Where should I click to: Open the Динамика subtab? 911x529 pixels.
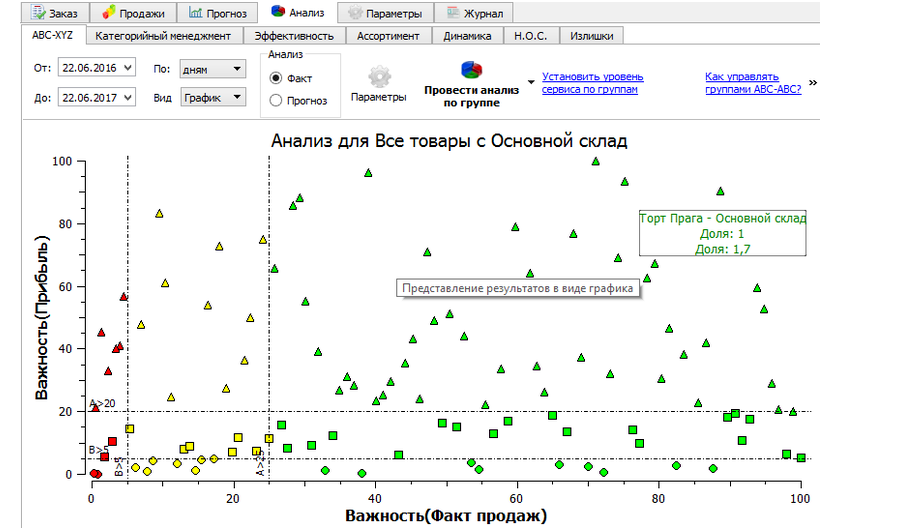coord(467,36)
